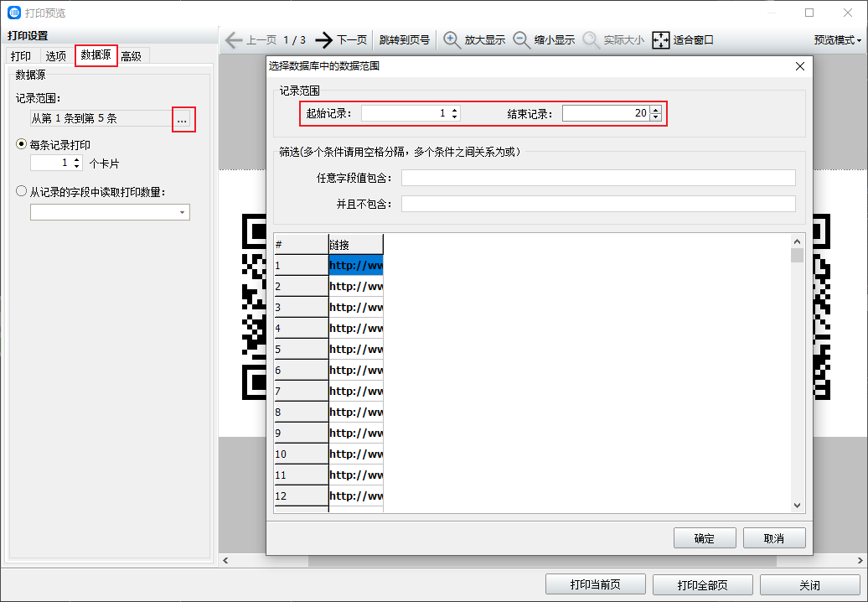
Task: Click the zoom out magnifier icon
Action: coord(521,40)
